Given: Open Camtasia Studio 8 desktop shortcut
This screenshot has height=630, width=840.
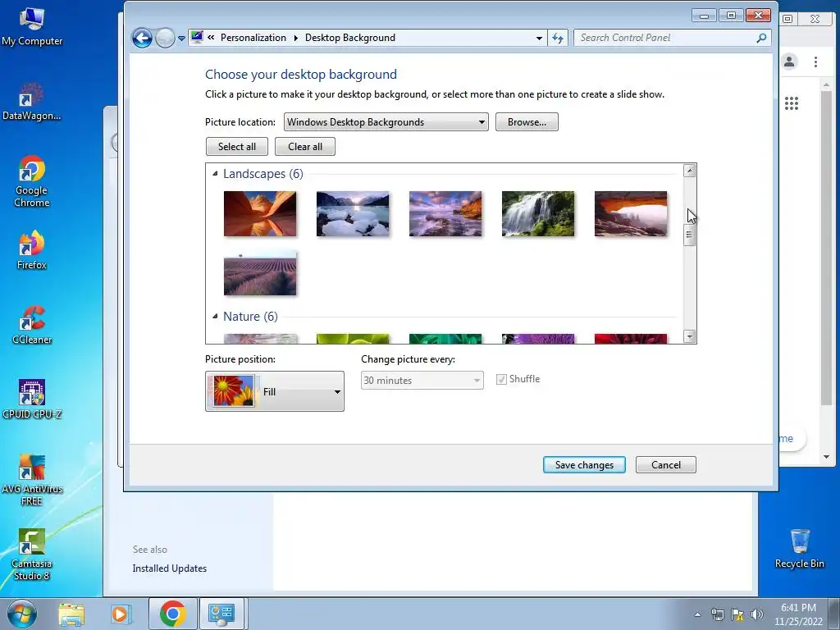Looking at the screenshot, I should tap(32, 555).
